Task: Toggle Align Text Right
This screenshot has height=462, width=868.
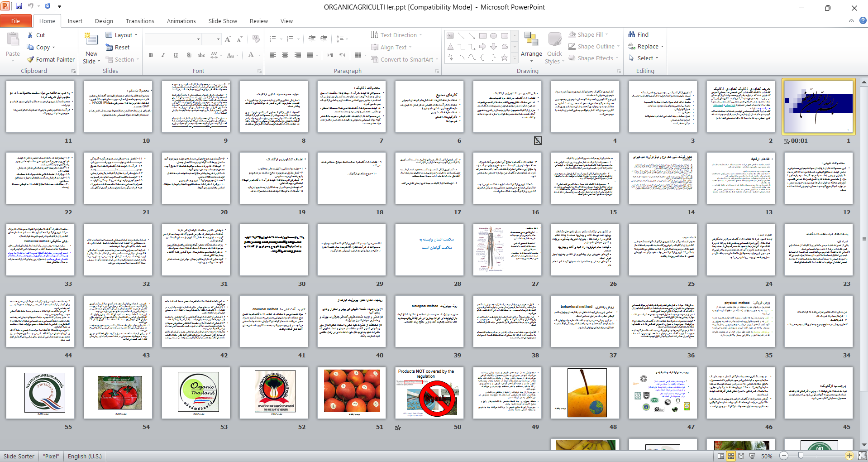Action: [298, 55]
